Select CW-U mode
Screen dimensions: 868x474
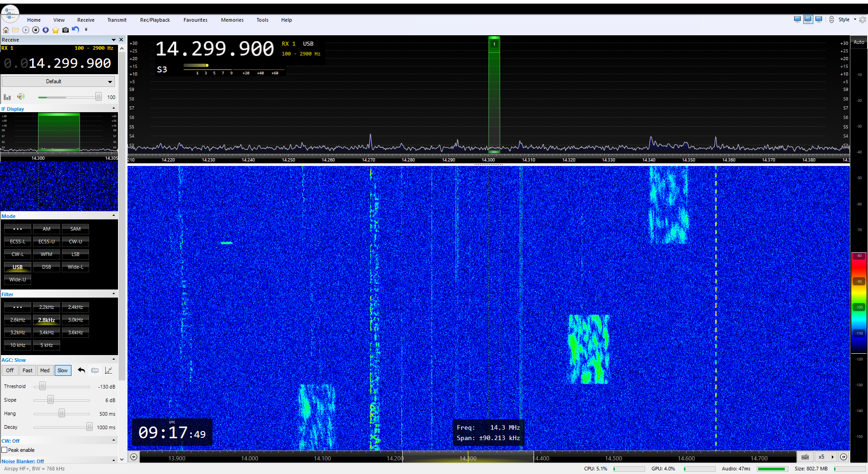(75, 242)
